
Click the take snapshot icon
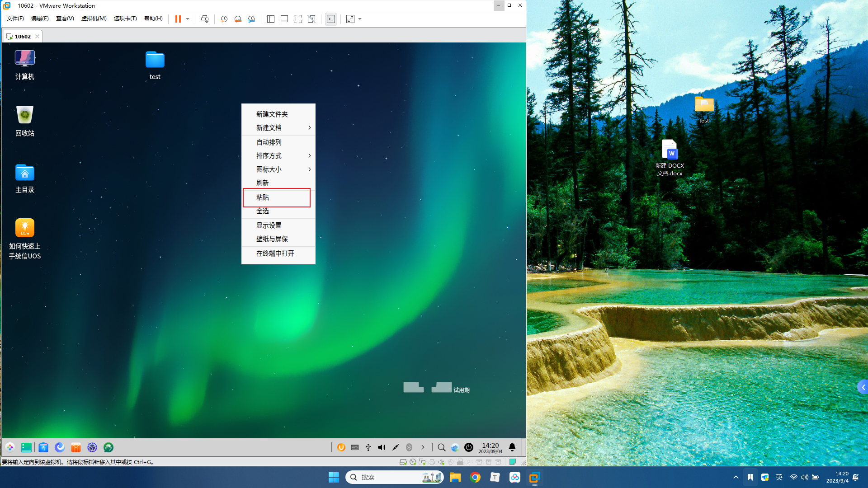(x=224, y=19)
